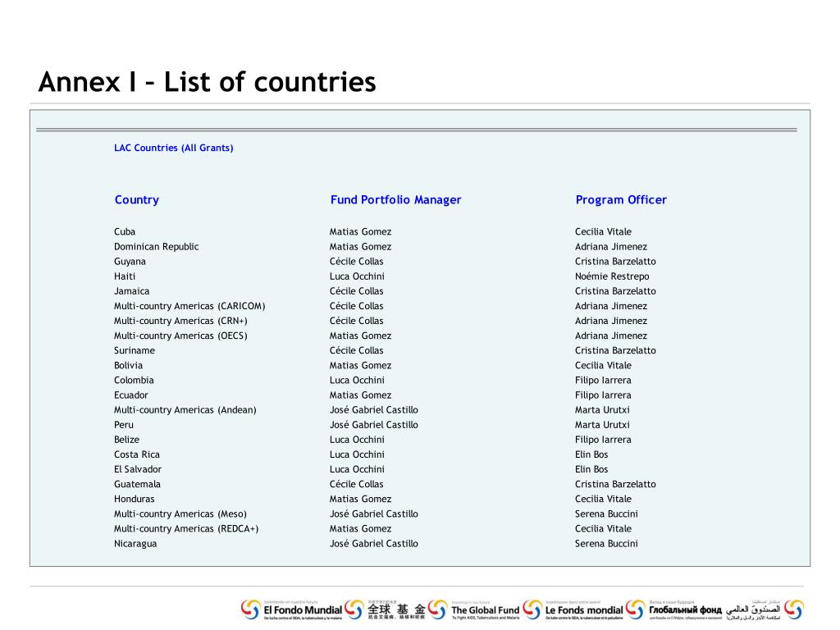840x630 pixels.
Task: Click 'José Gabriel Castillo' in the Peru row
Action: (x=373, y=425)
